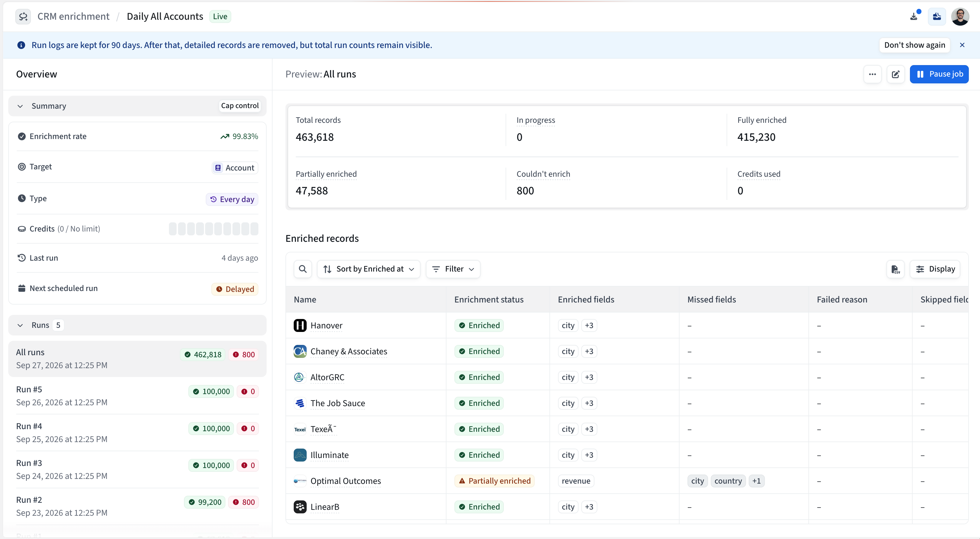The image size is (980, 539).
Task: Select All runs entry
Action: 137,358
